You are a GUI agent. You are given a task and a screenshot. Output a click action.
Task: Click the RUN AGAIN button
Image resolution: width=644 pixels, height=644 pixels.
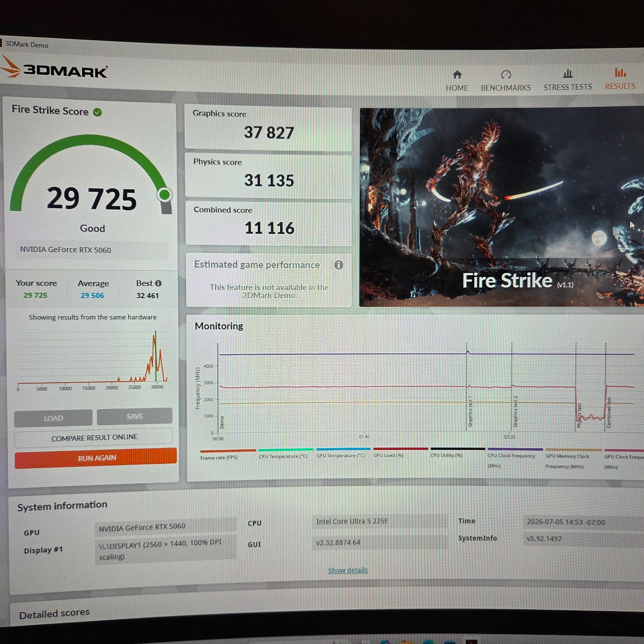click(96, 458)
